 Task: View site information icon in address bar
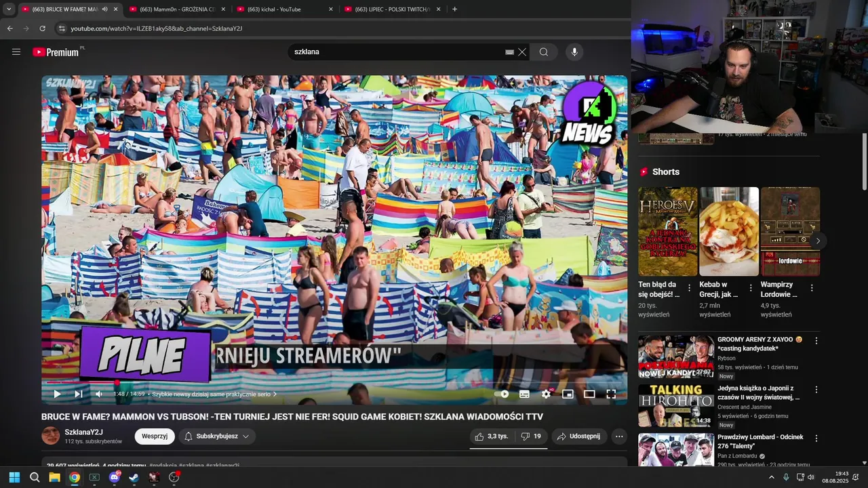click(61, 28)
